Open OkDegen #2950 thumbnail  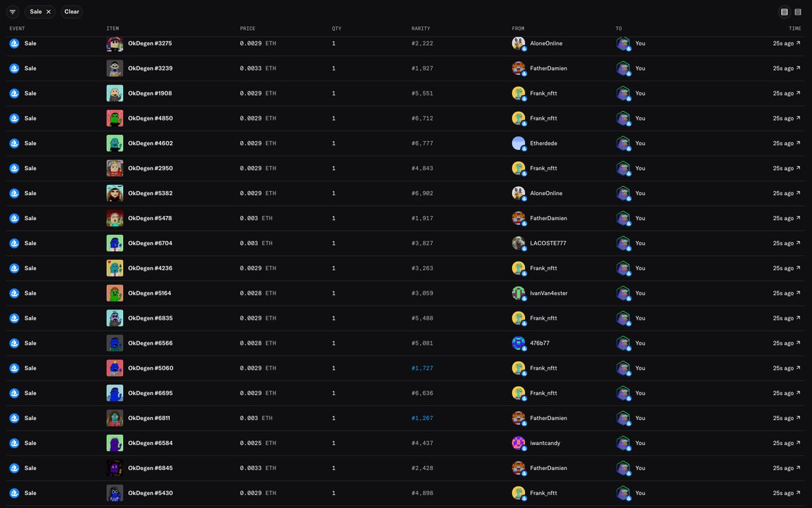114,169
